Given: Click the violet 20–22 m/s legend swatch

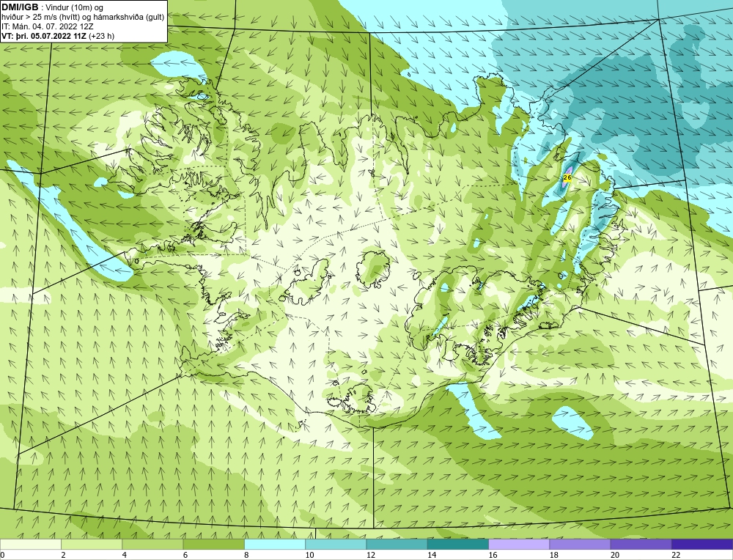Looking at the screenshot, I should (641, 545).
